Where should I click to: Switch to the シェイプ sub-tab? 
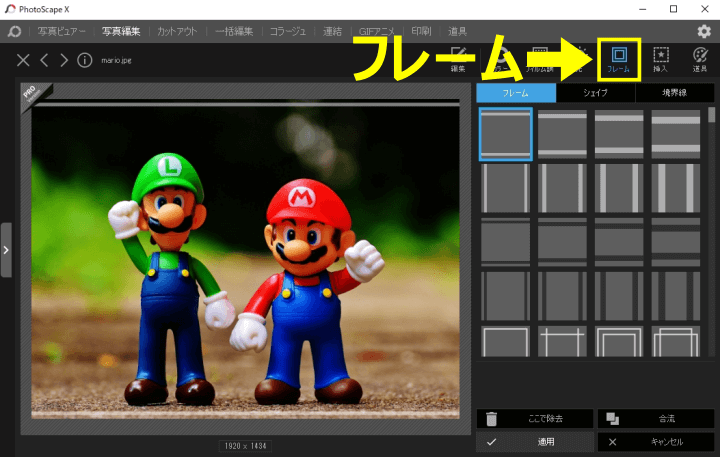point(596,93)
